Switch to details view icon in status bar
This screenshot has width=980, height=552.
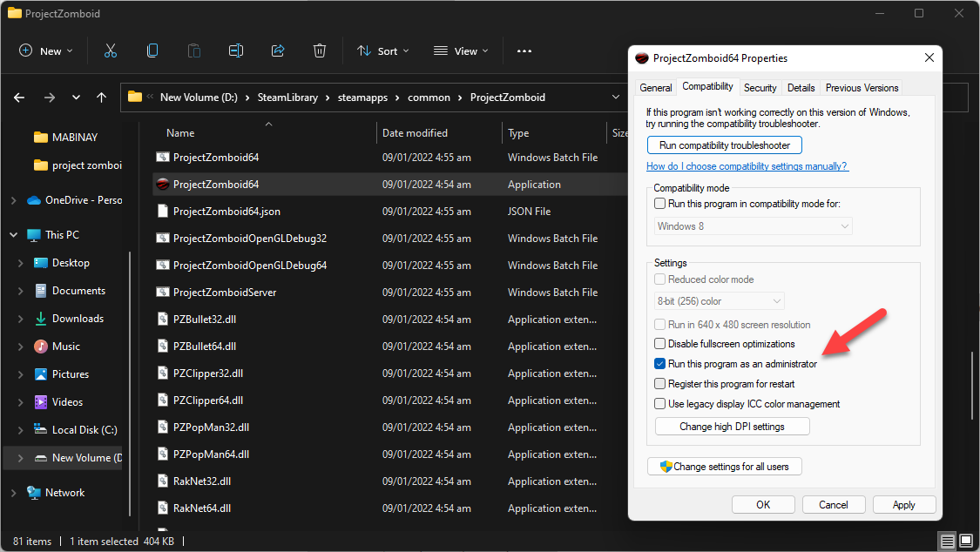(x=948, y=541)
